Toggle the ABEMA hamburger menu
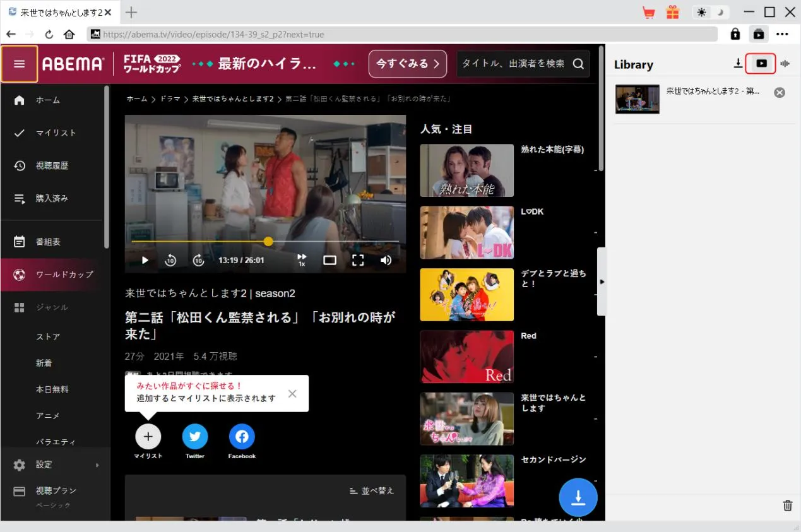 coord(20,64)
